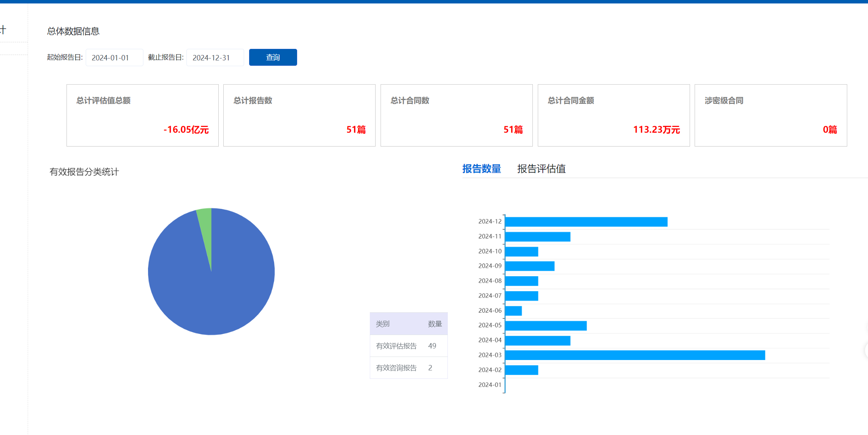Click the 总计报告数 card
This screenshot has height=435, width=868.
coord(299,115)
